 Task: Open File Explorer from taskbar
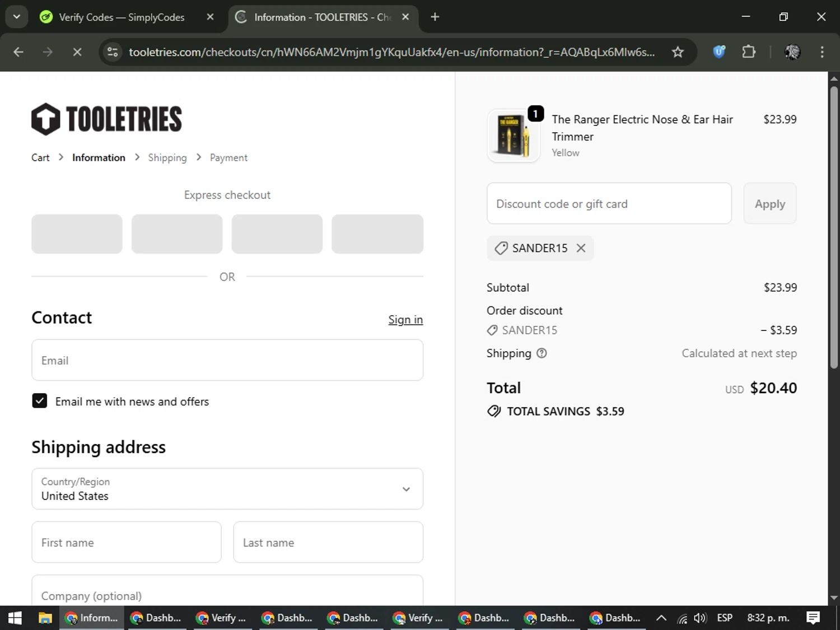point(45,618)
